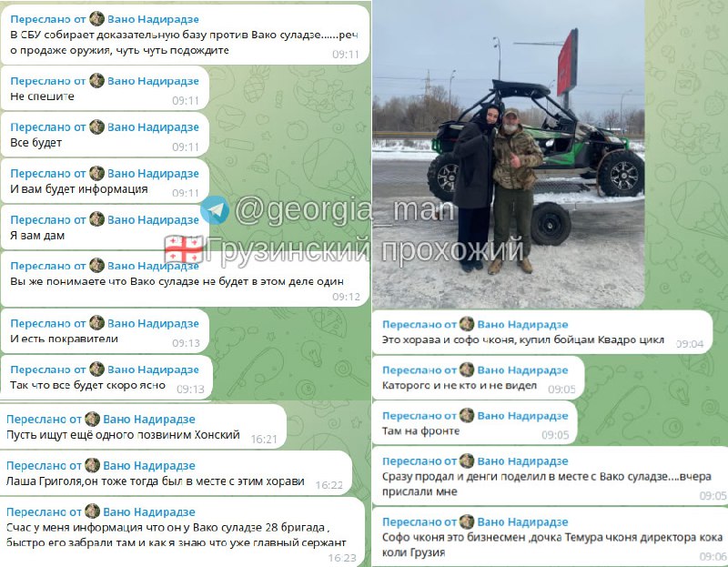
Task: Click avatar in 'Это хорава и софо' message
Action: (x=467, y=324)
